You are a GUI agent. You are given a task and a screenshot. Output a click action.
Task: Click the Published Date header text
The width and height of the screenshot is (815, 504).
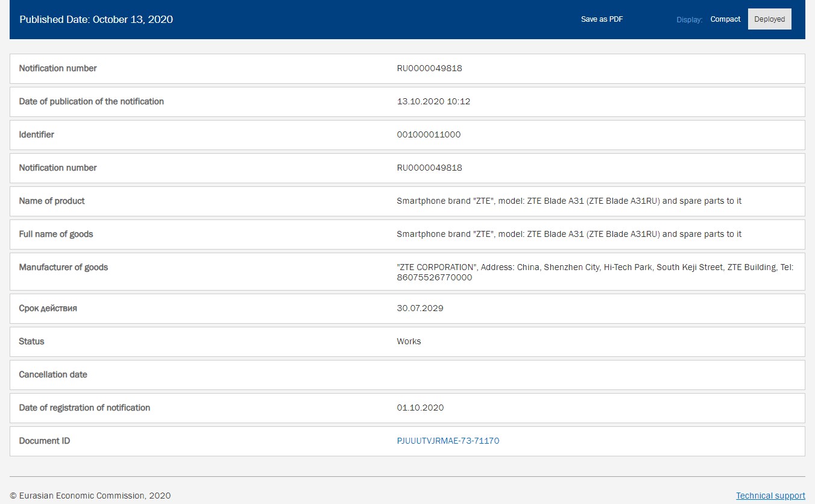(x=96, y=19)
